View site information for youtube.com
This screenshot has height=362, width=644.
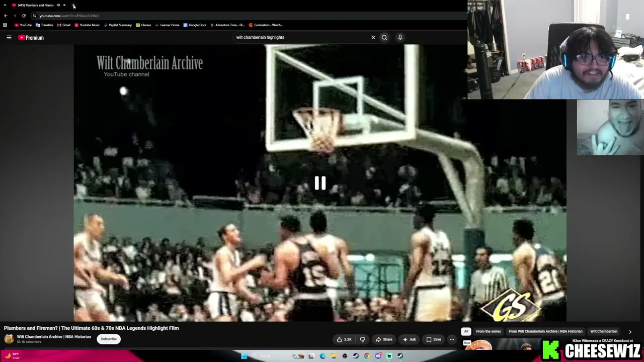(34, 16)
